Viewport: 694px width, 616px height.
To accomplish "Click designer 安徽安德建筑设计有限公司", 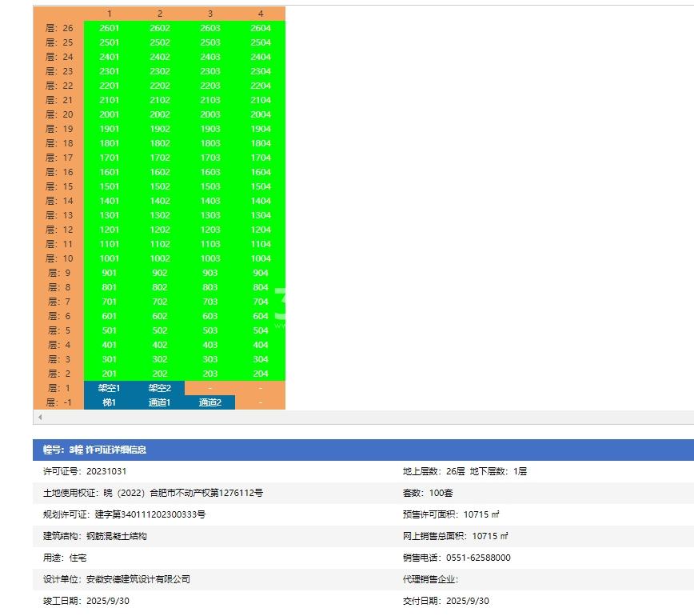I will pos(138,579).
